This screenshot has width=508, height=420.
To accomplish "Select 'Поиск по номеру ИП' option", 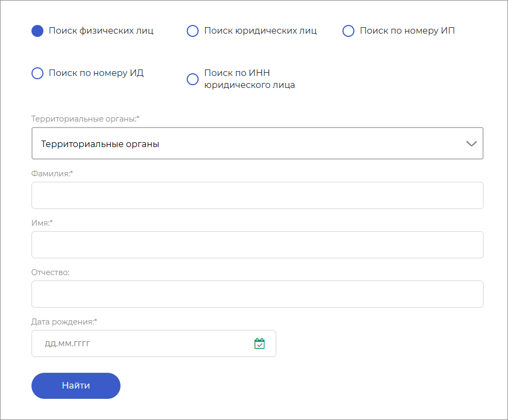I will [348, 31].
